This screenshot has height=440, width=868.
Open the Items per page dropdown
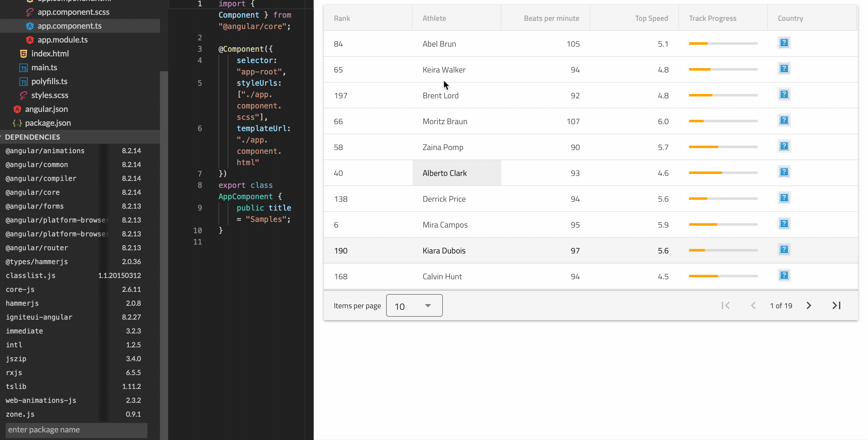pyautogui.click(x=414, y=305)
